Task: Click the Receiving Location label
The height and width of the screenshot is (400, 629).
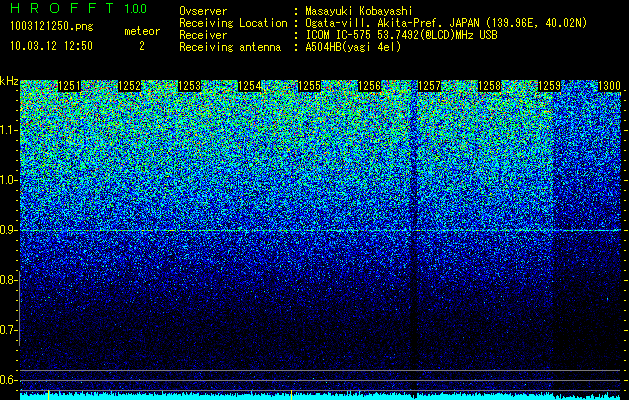Action: pyautogui.click(x=233, y=23)
